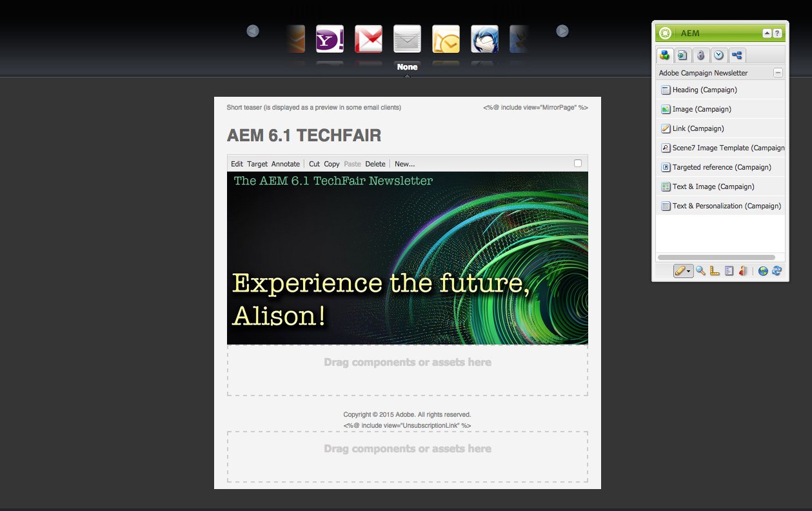Select the Link (Campaign) component
The image size is (812, 511).
coord(720,128)
